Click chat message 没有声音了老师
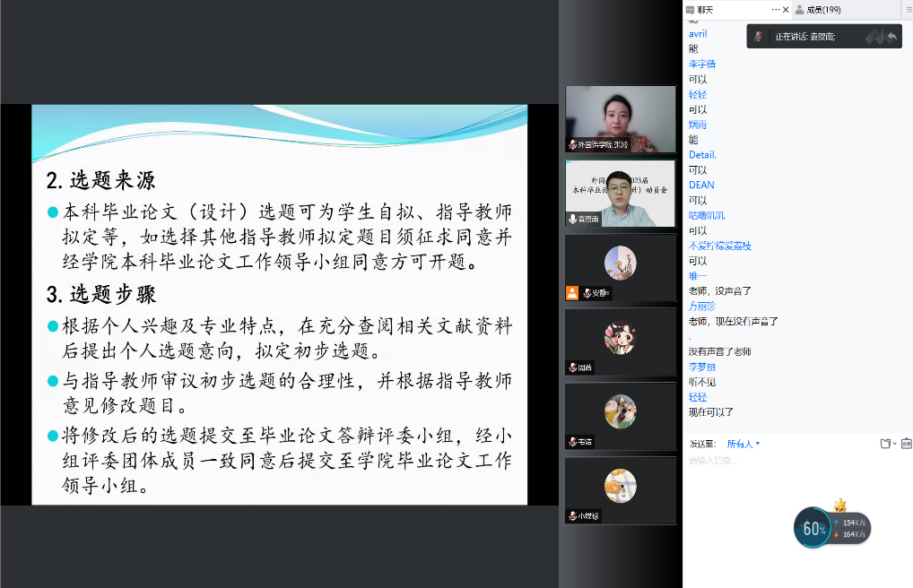 pyautogui.click(x=719, y=351)
